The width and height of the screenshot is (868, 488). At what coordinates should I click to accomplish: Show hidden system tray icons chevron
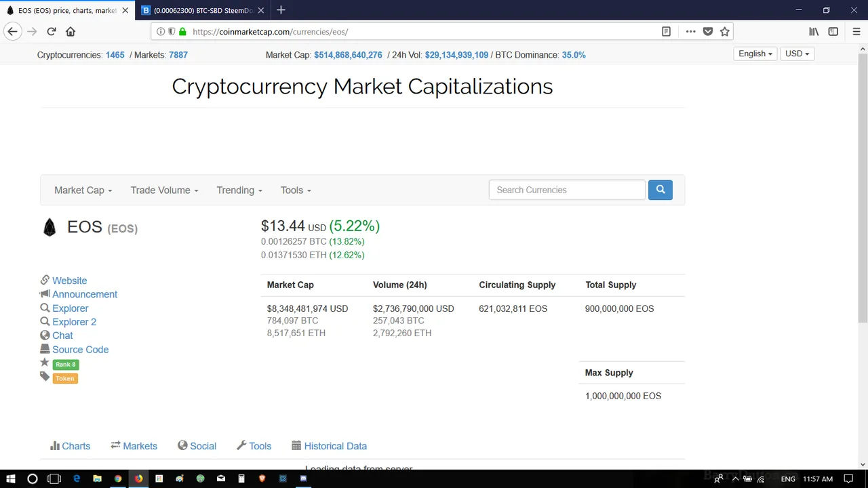pos(735,479)
